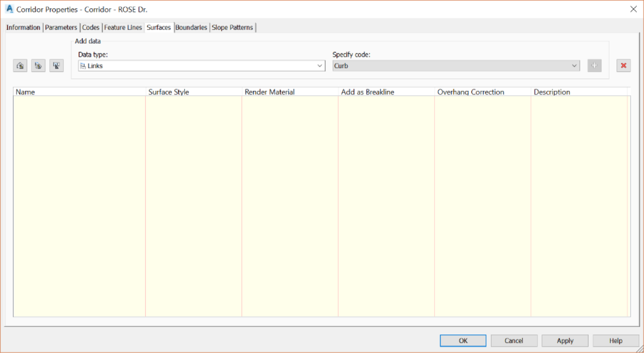Switch to the Parameters tab
Image resolution: width=644 pixels, height=353 pixels.
click(61, 28)
